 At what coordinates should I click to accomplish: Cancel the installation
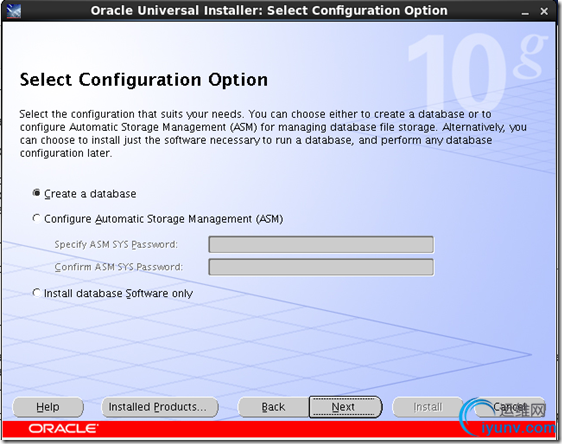point(509,407)
